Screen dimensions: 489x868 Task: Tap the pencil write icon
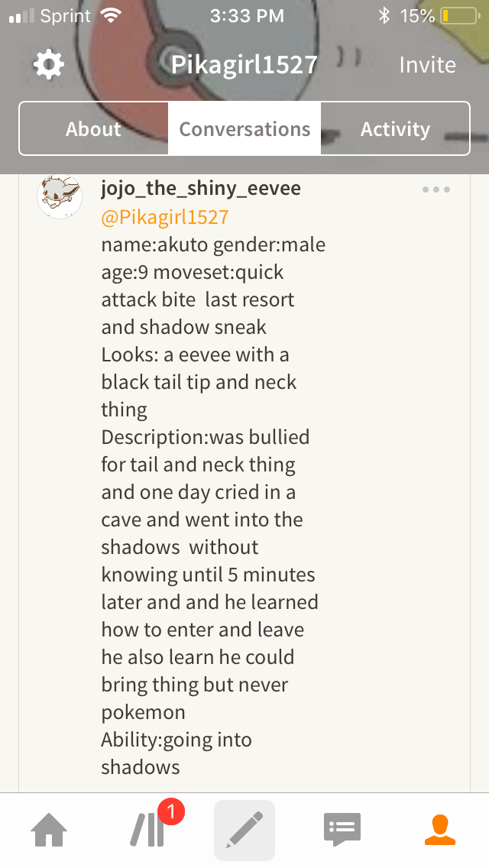[x=244, y=830]
